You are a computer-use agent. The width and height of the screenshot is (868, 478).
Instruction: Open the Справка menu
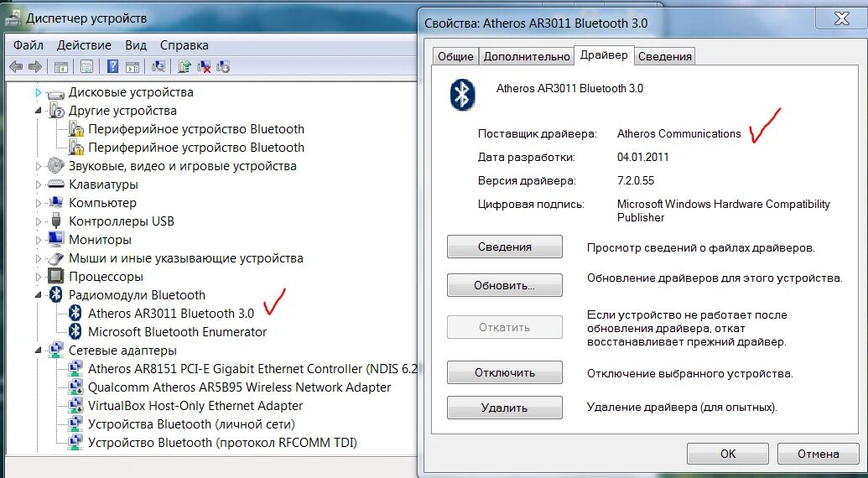pyautogui.click(x=185, y=45)
